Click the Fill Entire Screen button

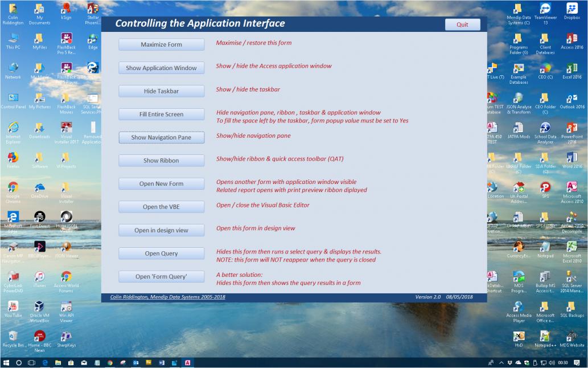161,115
